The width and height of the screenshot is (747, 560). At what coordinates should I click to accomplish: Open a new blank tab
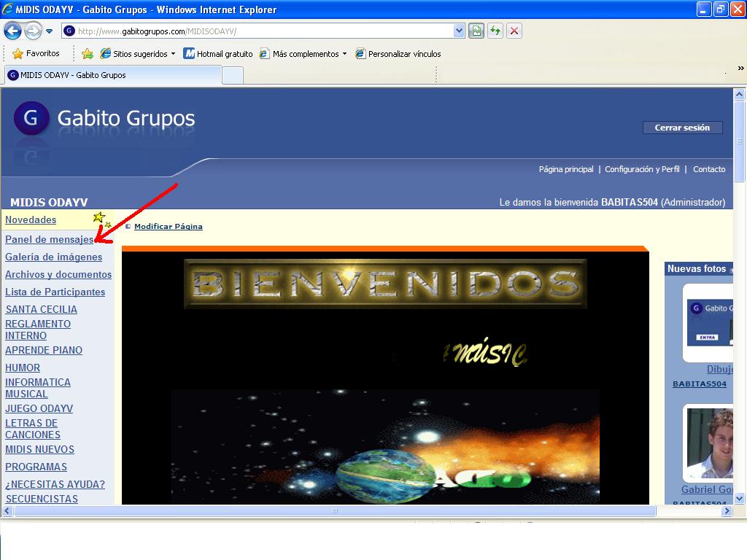[x=232, y=75]
